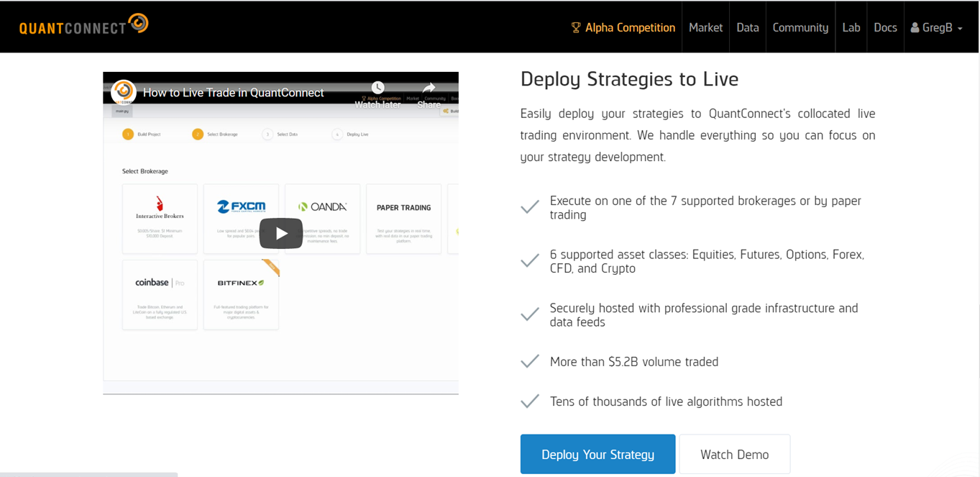Click the horizontal scrollbar at the bottom

point(88,474)
